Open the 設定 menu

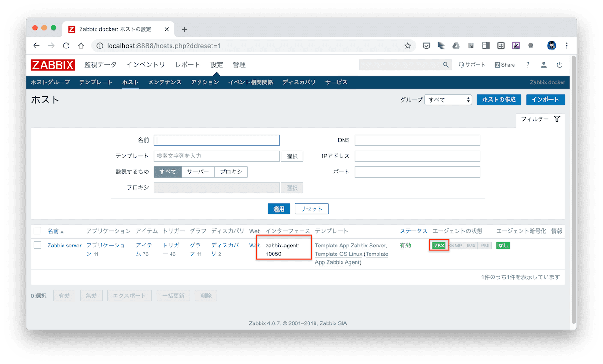[217, 65]
